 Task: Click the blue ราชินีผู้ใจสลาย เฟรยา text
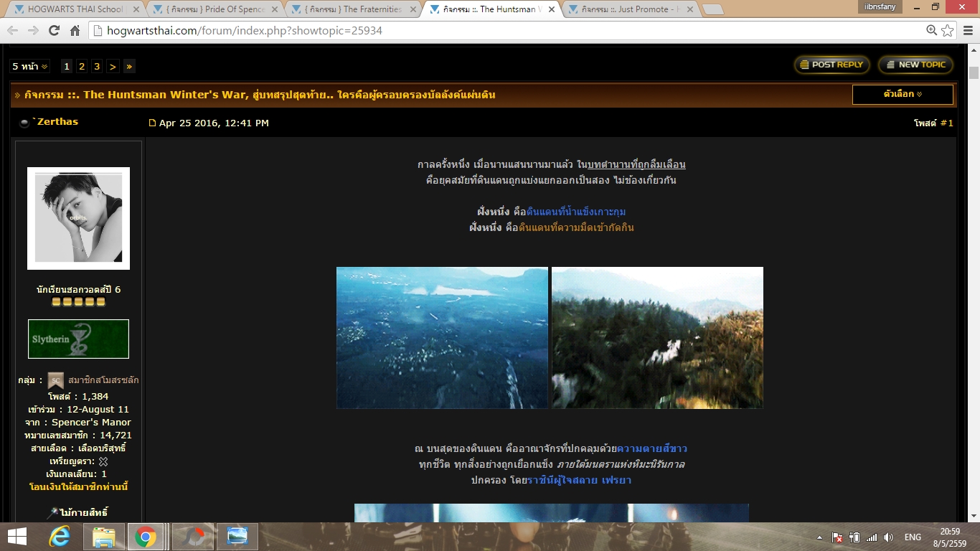tap(579, 480)
